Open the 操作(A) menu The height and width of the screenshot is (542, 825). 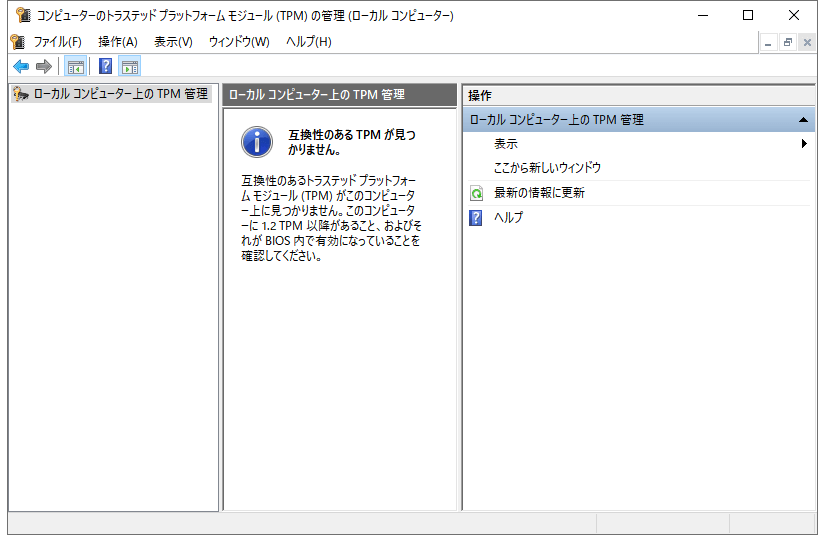[x=118, y=42]
